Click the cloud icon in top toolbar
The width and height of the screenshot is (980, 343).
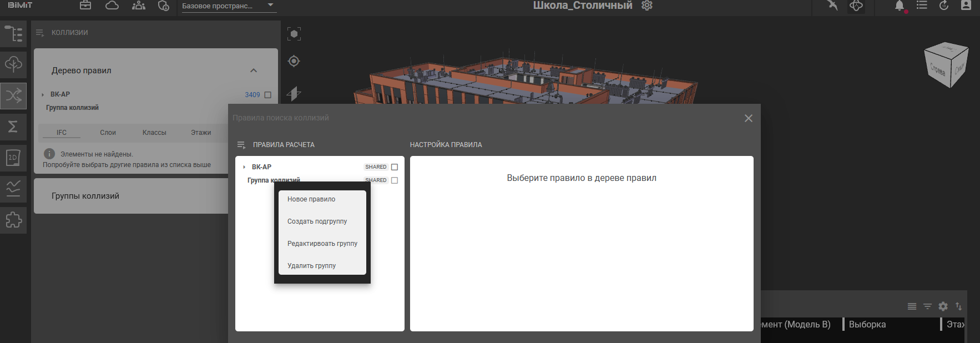pyautogui.click(x=112, y=6)
